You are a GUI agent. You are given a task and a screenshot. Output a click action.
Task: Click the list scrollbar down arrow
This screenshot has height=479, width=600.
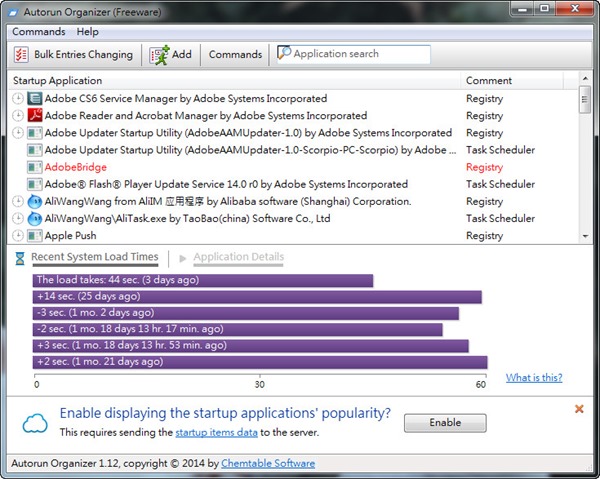click(x=585, y=236)
